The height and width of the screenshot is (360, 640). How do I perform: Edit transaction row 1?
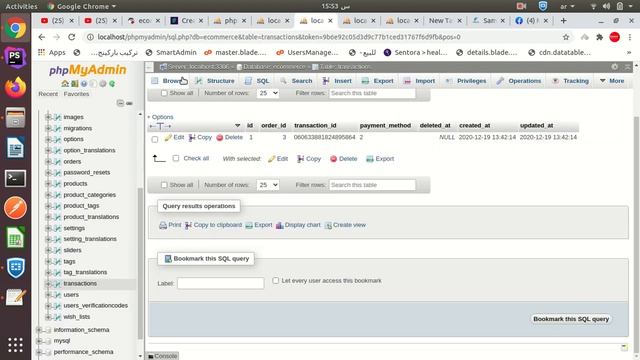coord(174,138)
